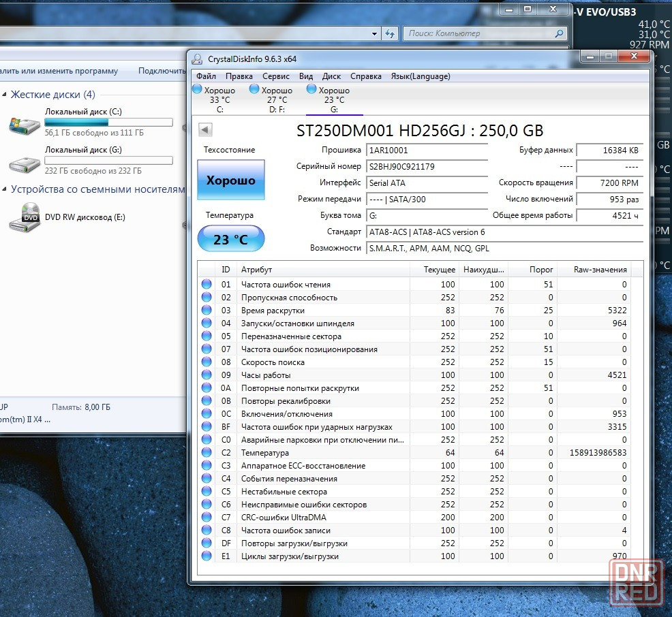The image size is (672, 617).
Task: Click the CrystalDiskInfo title bar app icon
Action: point(197,59)
